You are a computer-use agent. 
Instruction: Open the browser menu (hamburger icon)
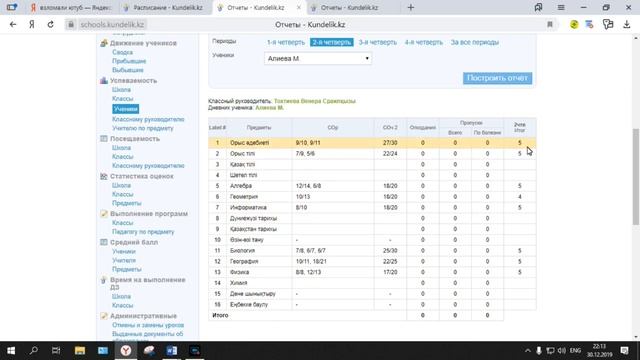[561, 7]
